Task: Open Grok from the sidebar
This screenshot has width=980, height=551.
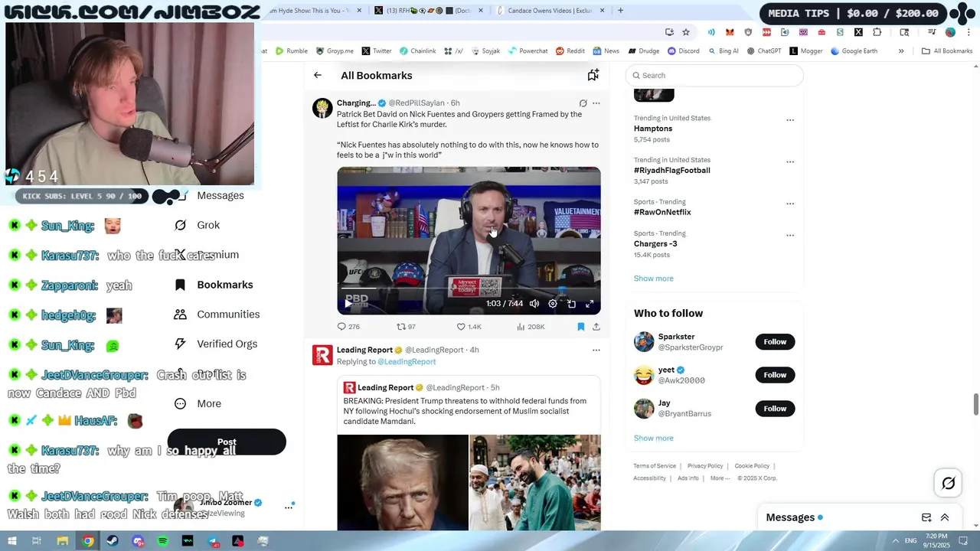Action: 198,225
